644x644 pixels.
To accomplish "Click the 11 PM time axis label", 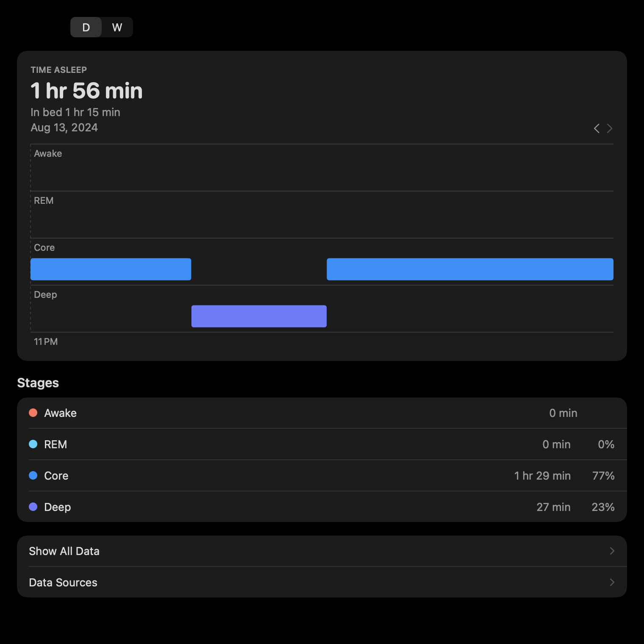I will tap(46, 341).
